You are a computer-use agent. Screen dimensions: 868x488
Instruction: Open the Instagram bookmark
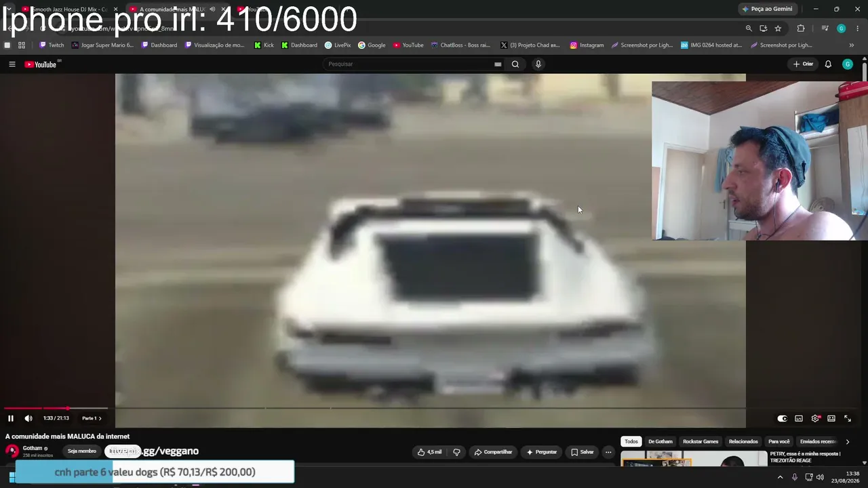587,45
